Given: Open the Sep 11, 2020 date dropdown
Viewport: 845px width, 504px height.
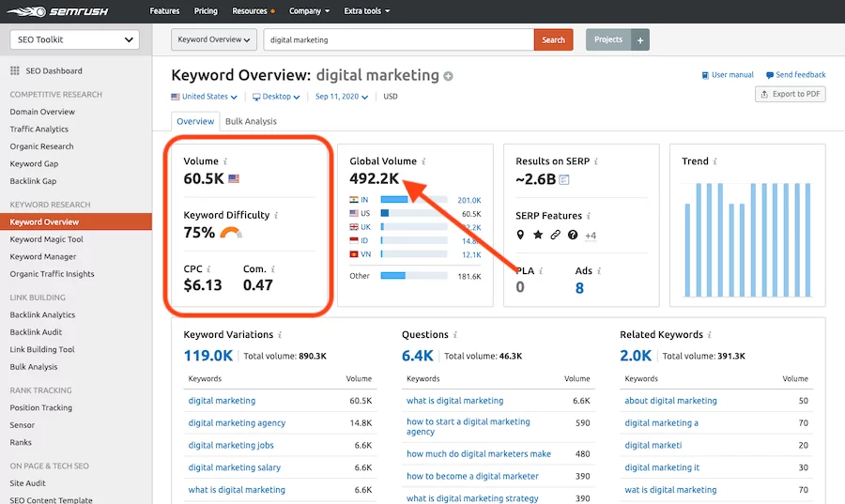Looking at the screenshot, I should 342,97.
